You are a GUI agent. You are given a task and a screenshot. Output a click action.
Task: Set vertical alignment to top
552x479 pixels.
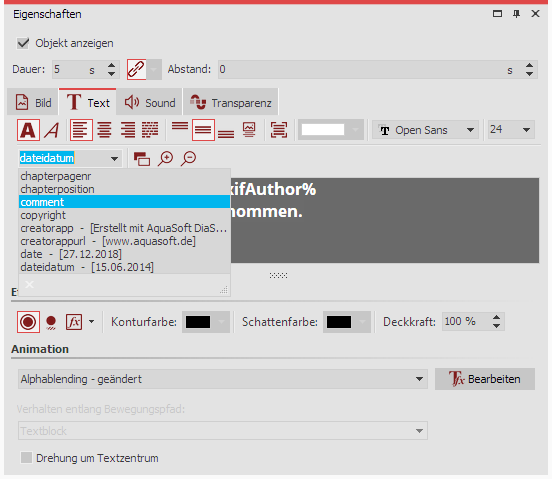180,126
